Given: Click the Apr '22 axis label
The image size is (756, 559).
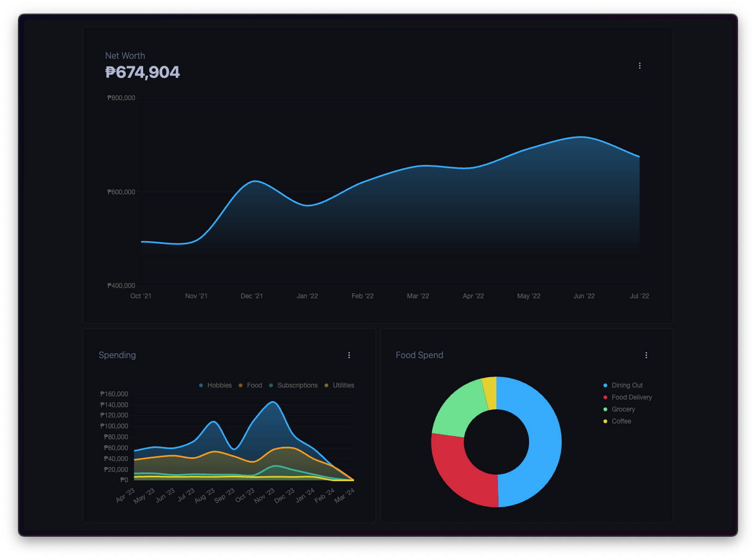Looking at the screenshot, I should (x=474, y=296).
